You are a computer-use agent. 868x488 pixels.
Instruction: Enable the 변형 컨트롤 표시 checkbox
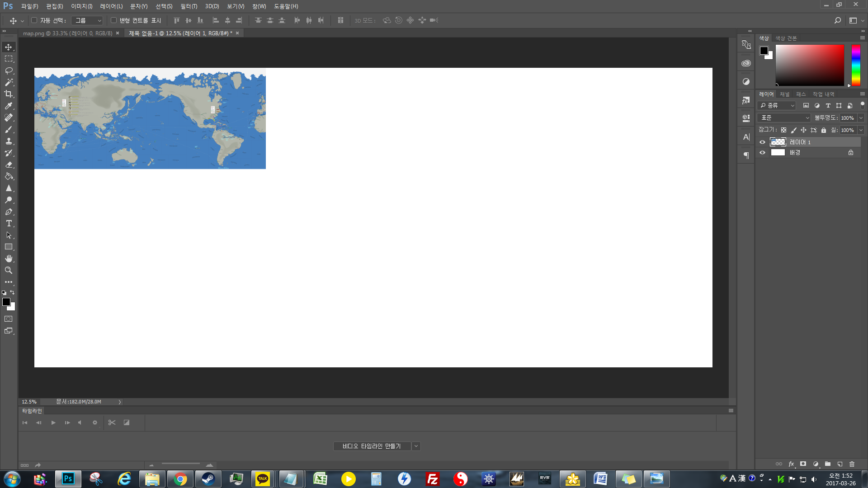(114, 20)
